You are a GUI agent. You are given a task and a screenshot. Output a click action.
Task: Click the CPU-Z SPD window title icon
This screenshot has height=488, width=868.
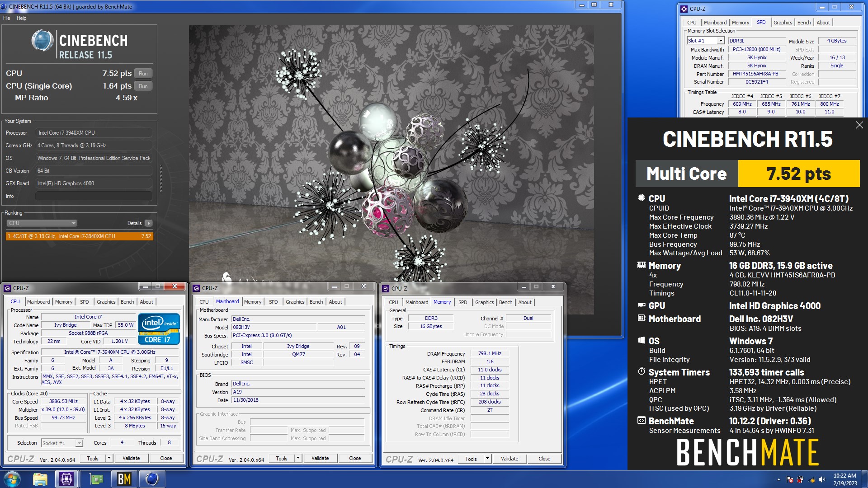pos(684,9)
